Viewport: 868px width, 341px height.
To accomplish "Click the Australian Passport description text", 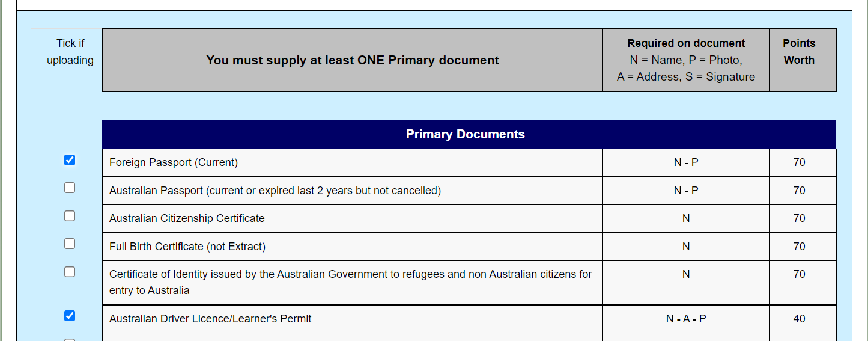I will pyautogui.click(x=275, y=191).
